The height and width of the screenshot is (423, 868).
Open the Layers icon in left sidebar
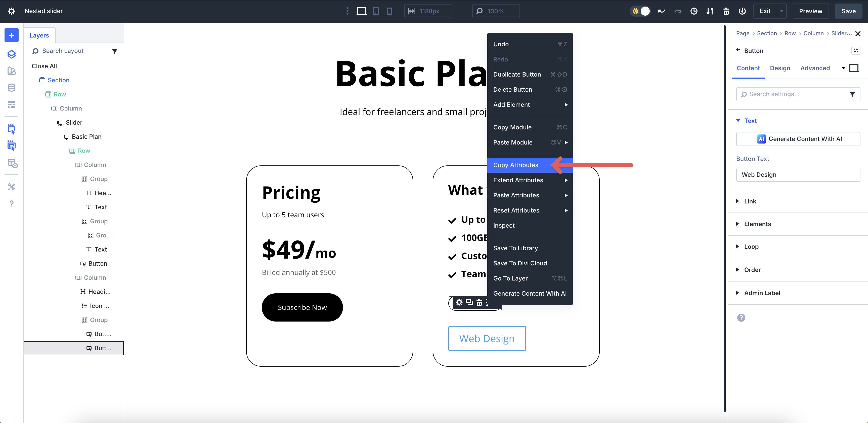pos(12,54)
